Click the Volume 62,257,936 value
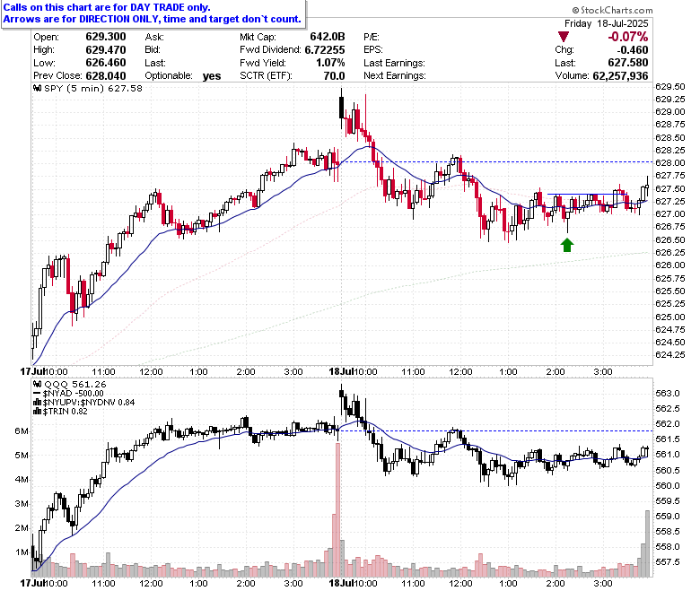 620,76
